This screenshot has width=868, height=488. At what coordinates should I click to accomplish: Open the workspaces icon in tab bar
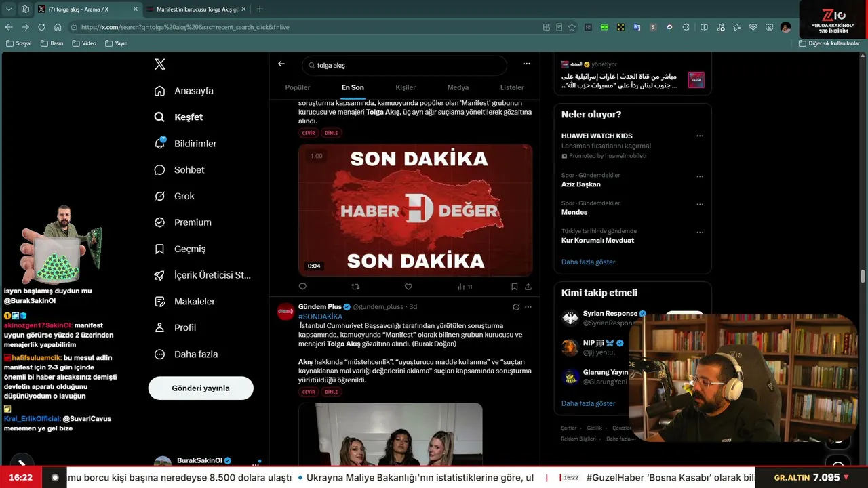point(25,9)
